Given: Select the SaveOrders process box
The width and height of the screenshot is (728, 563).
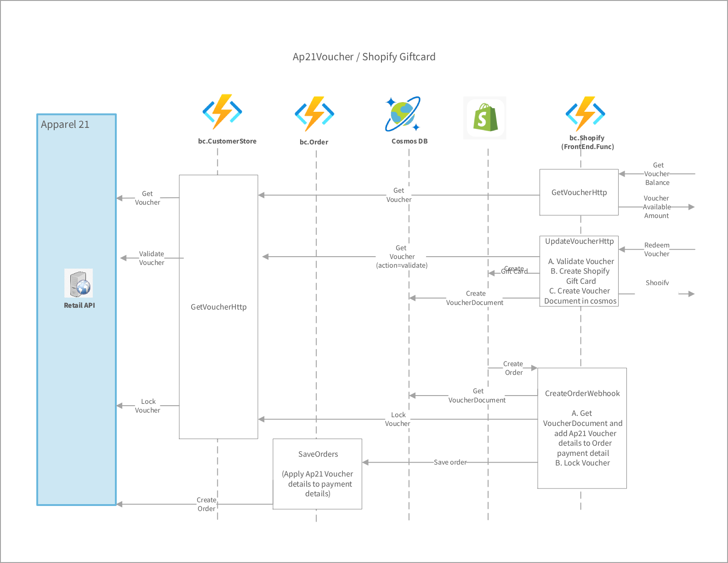Looking at the screenshot, I should [318, 474].
